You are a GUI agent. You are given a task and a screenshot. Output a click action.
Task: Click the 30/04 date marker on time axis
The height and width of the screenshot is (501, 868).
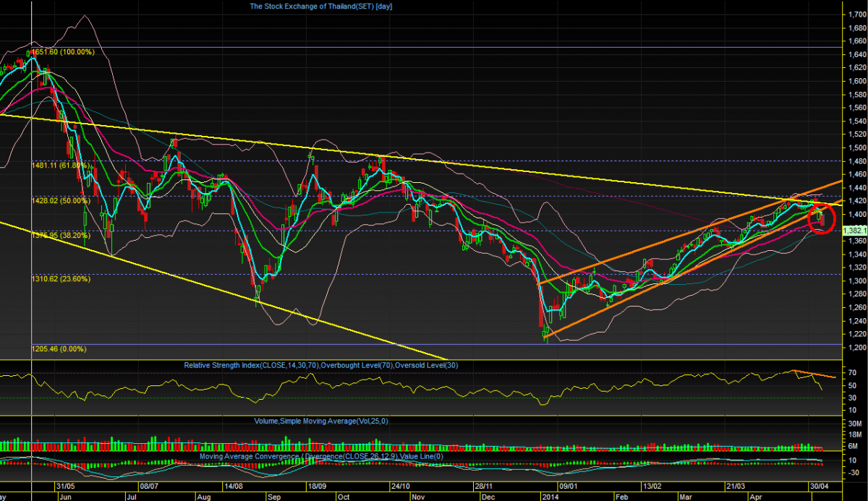point(818,488)
